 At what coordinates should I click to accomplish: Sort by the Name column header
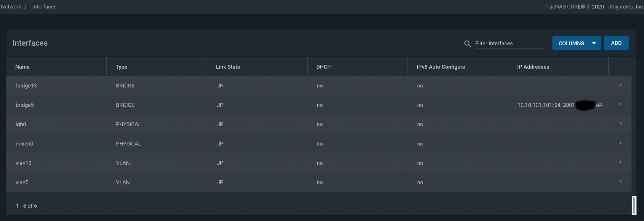tap(22, 67)
